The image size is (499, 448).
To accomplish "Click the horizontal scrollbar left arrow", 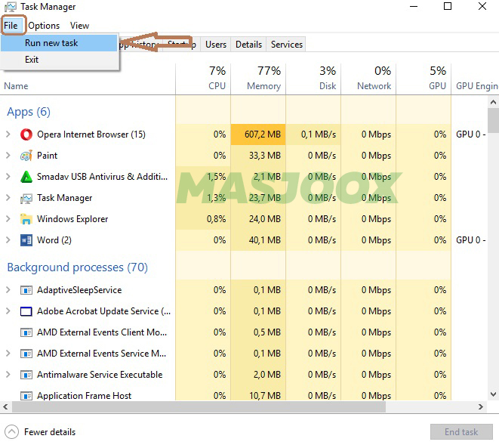I will click(x=5, y=406).
